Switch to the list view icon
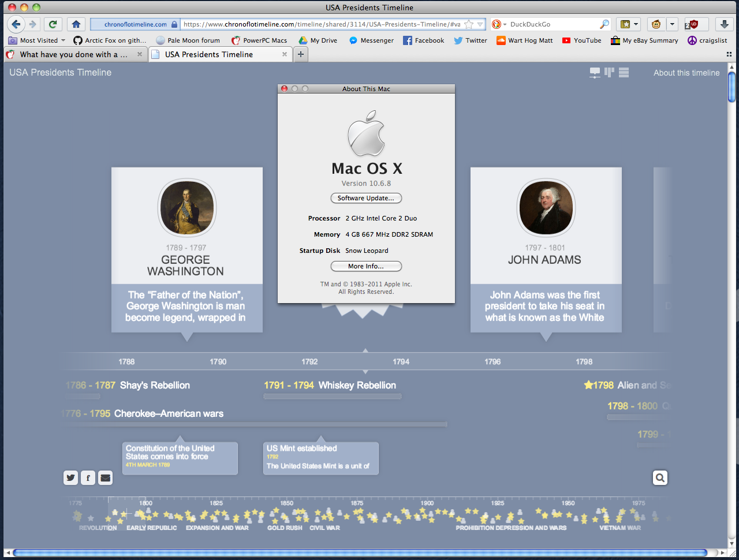 624,73
